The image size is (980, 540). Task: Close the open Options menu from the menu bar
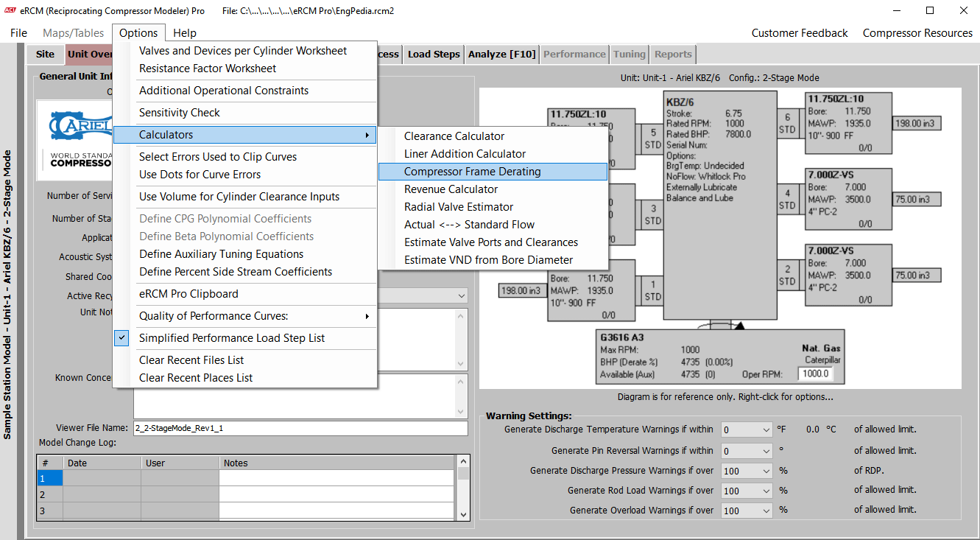138,33
